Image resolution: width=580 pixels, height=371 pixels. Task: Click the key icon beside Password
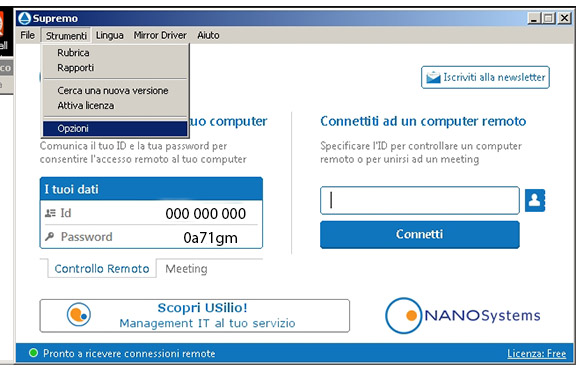[x=50, y=237]
